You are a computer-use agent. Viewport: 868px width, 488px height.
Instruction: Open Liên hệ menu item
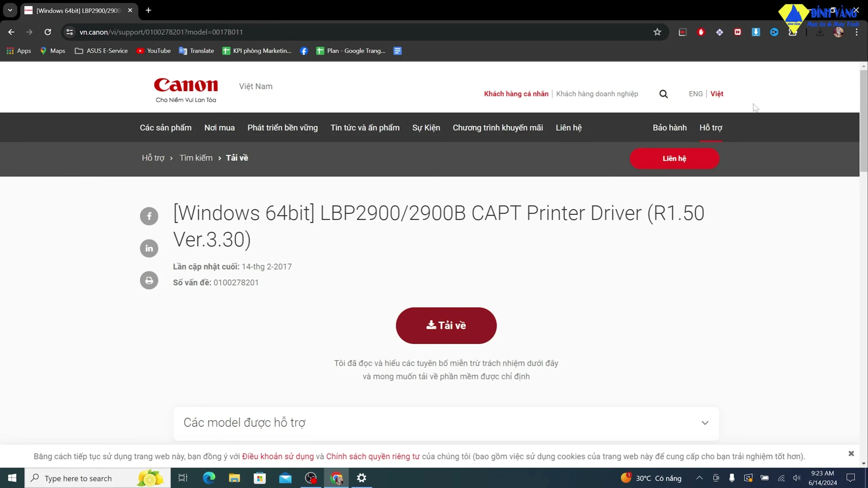coord(569,128)
